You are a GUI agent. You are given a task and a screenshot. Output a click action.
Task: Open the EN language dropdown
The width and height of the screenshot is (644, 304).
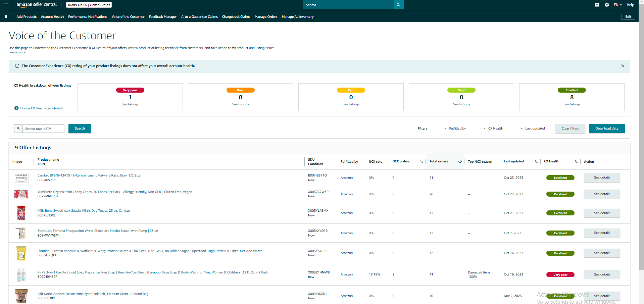tap(617, 5)
